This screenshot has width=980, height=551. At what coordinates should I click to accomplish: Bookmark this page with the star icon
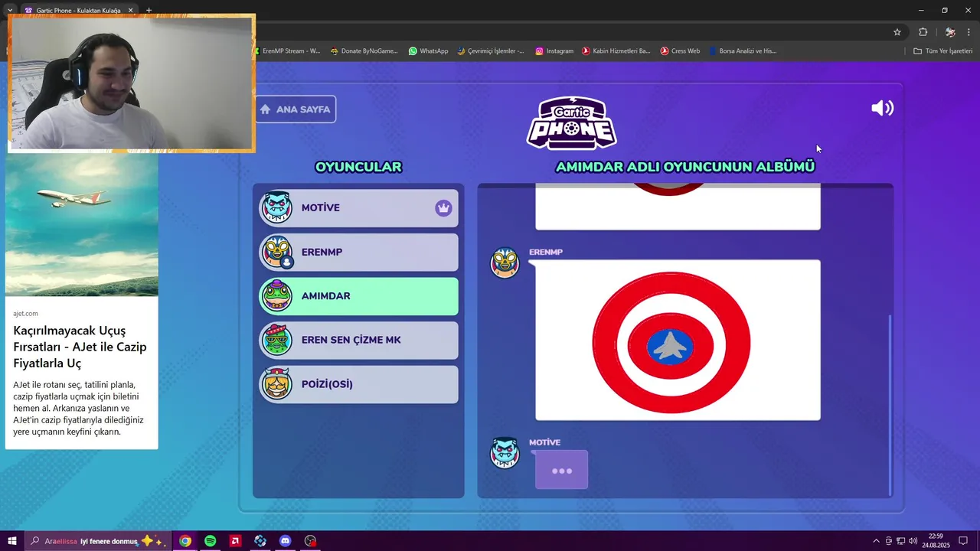(x=897, y=32)
